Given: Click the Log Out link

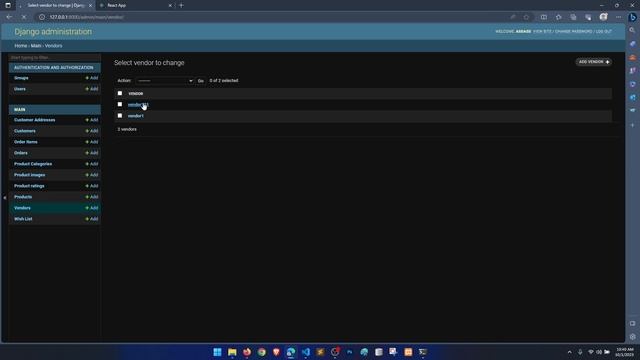Looking at the screenshot, I should pos(604,31).
